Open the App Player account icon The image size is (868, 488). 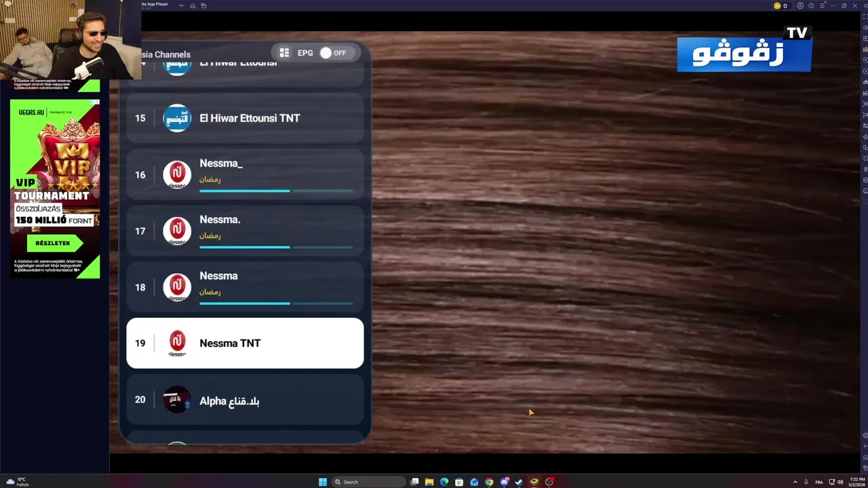pos(800,5)
